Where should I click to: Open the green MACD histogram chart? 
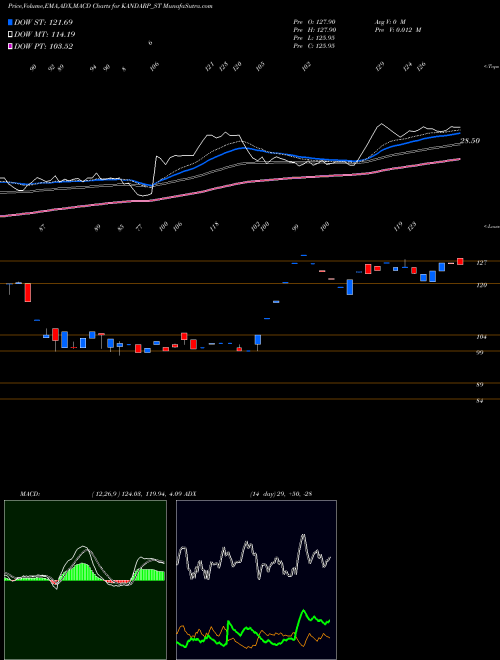point(85,580)
